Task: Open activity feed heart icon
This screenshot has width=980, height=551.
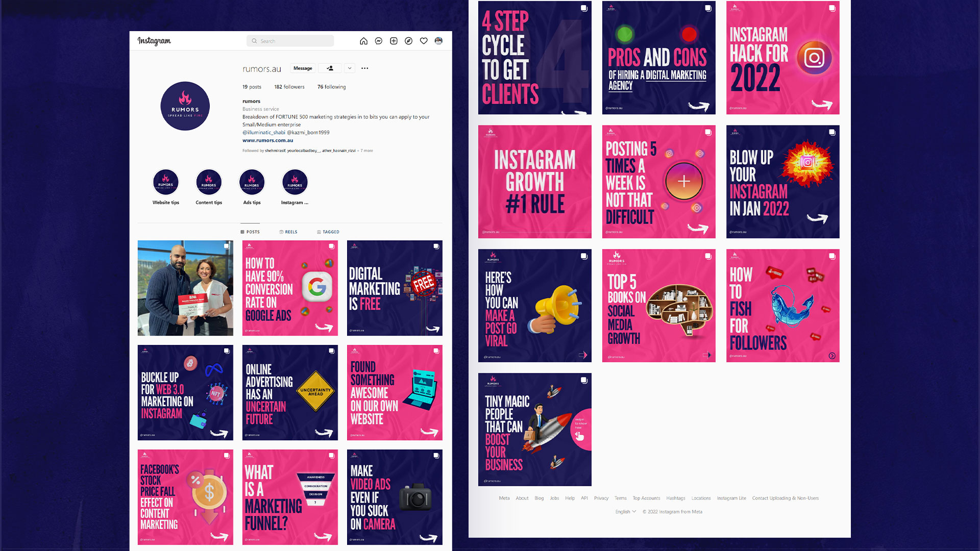Action: pos(424,41)
